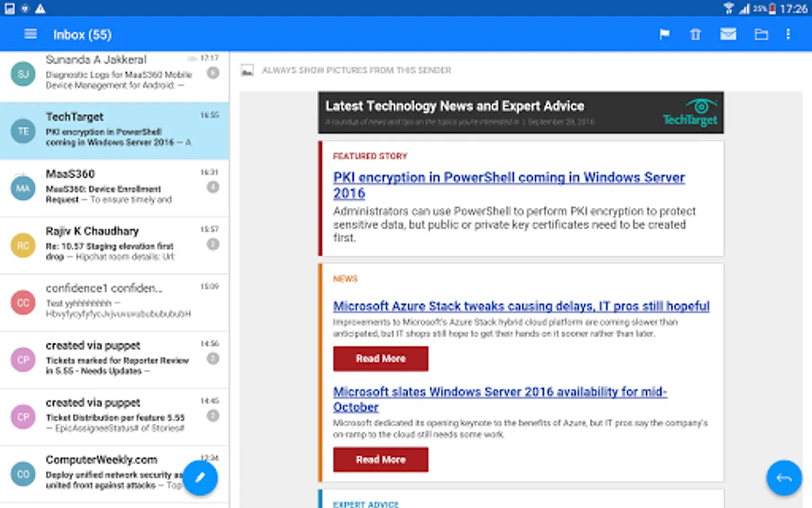Click Read More under Windows Server story
The height and width of the screenshot is (508, 812).
click(381, 459)
